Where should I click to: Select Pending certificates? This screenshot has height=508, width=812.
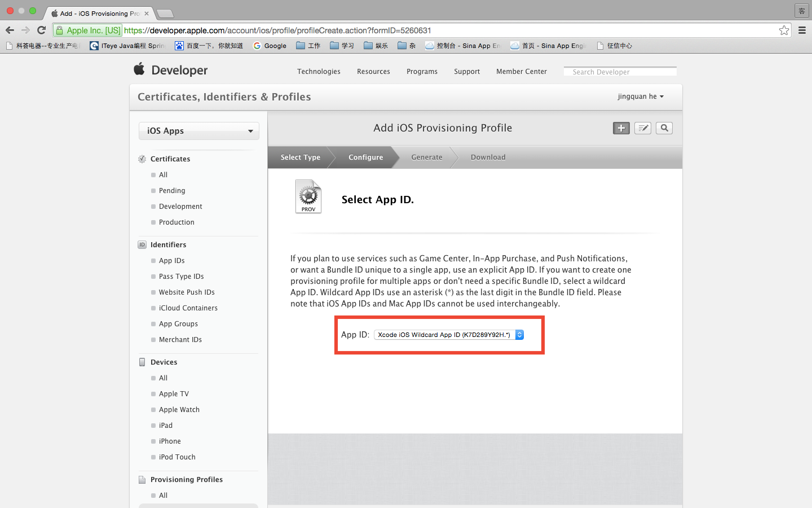172,191
